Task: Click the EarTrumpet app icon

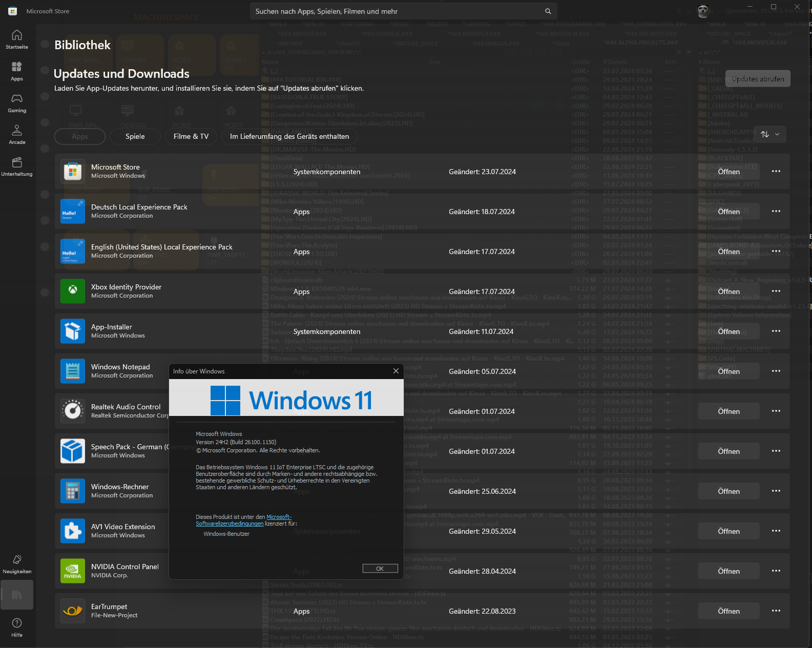Action: tap(73, 611)
